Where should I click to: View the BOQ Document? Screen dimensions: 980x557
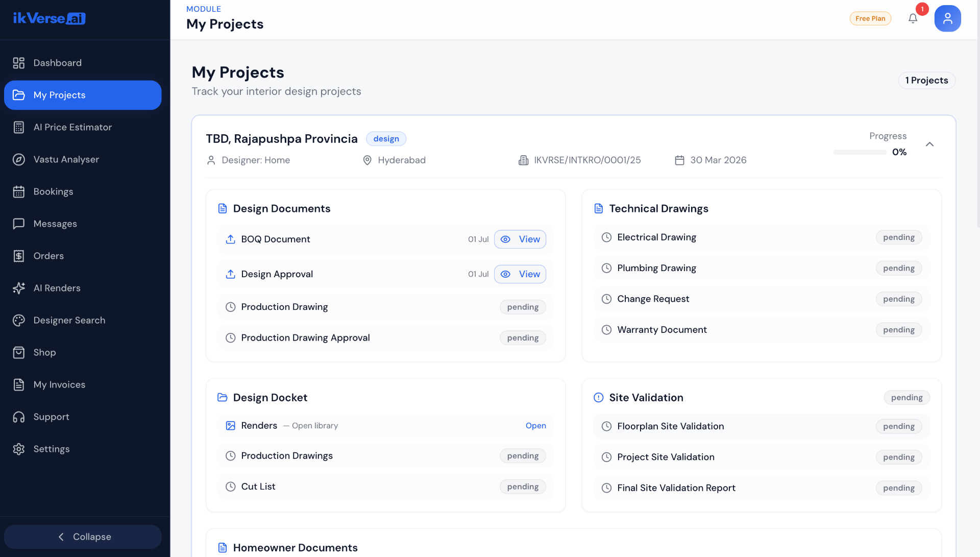coord(520,239)
